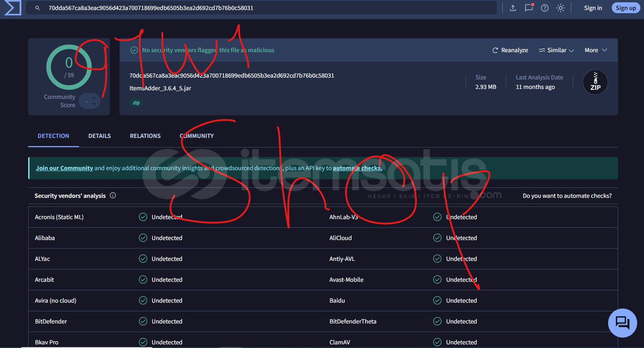Switch to the DETAILS tab
This screenshot has height=348, width=644.
click(x=99, y=136)
